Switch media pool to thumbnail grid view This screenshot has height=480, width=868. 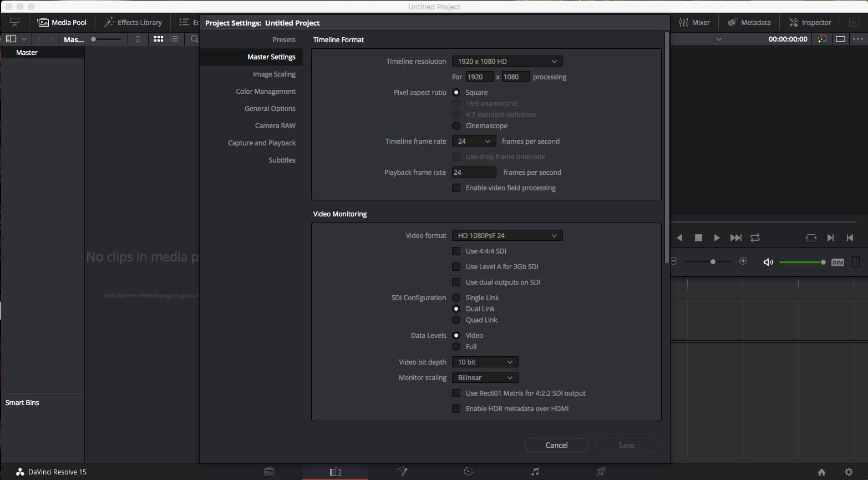coord(159,39)
